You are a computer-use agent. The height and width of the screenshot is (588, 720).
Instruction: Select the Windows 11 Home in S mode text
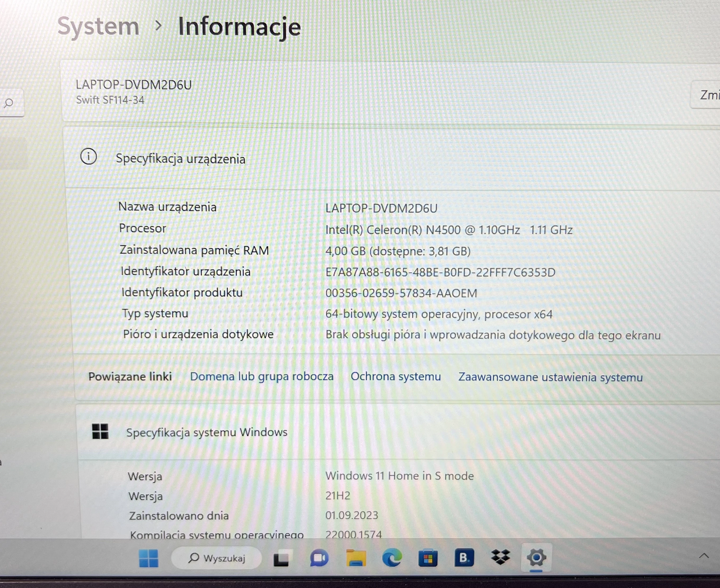point(400,476)
